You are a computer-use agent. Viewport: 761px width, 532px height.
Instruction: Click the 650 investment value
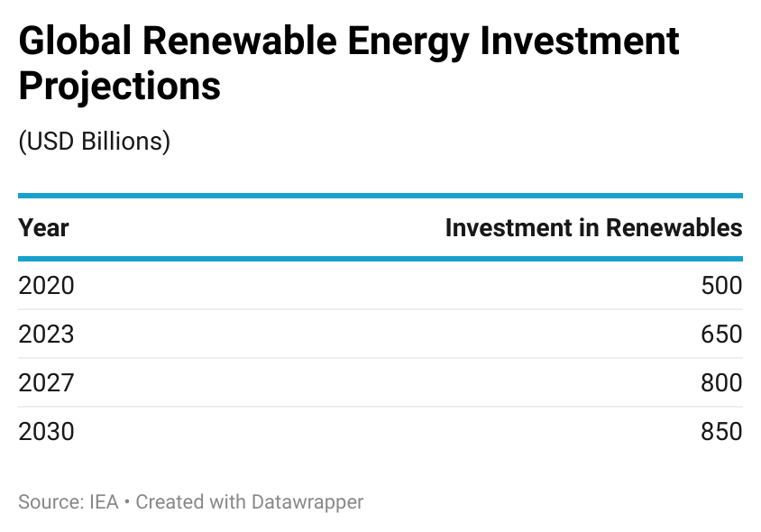click(721, 335)
